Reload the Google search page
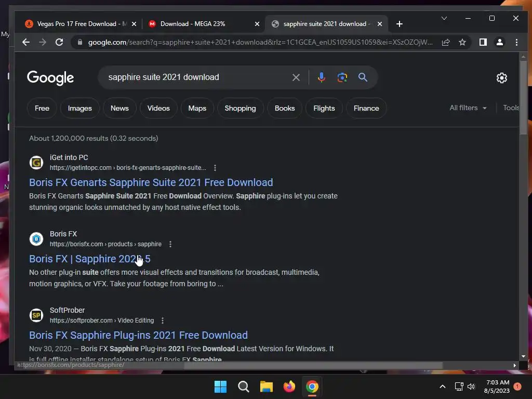The image size is (532, 399). coord(59,42)
